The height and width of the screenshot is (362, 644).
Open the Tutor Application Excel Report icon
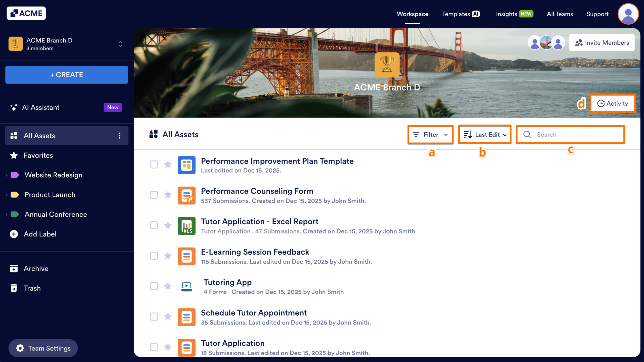tap(186, 226)
